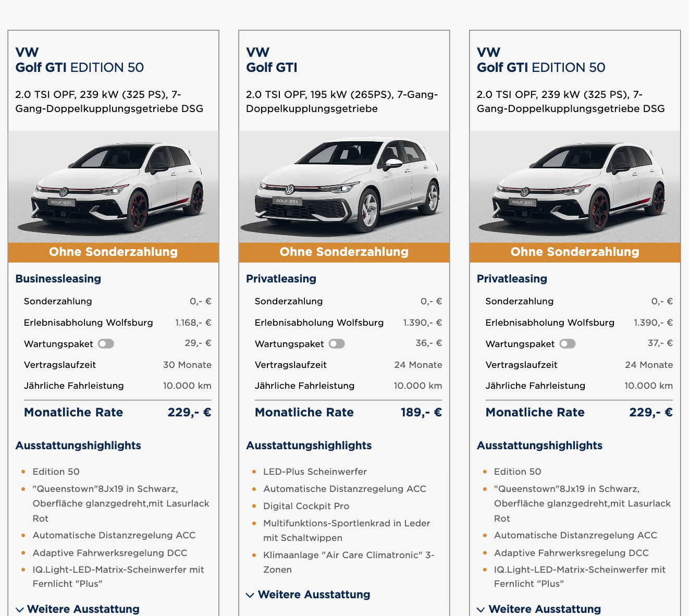Click Ohne Sonderzahlung banner on the 265PS Golf GTI

pos(344,252)
